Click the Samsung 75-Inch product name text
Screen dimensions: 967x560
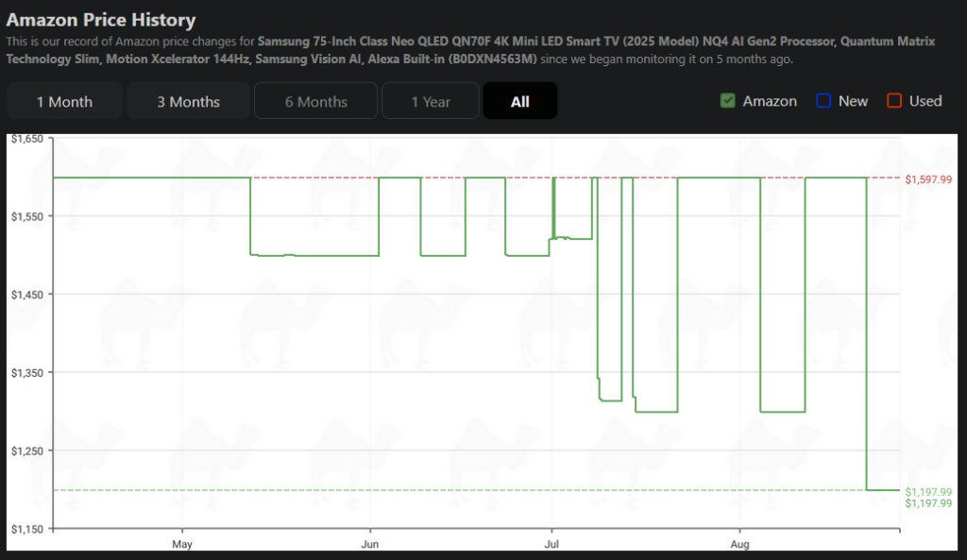tap(470, 50)
